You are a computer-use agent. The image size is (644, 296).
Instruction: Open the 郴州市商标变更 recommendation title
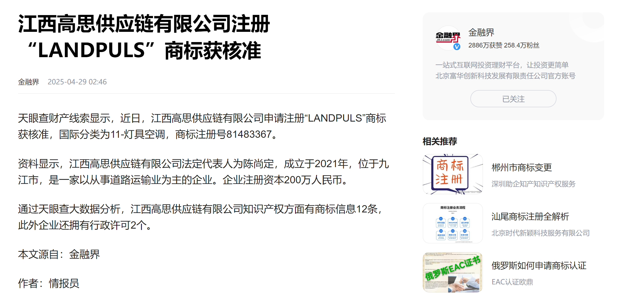click(522, 167)
